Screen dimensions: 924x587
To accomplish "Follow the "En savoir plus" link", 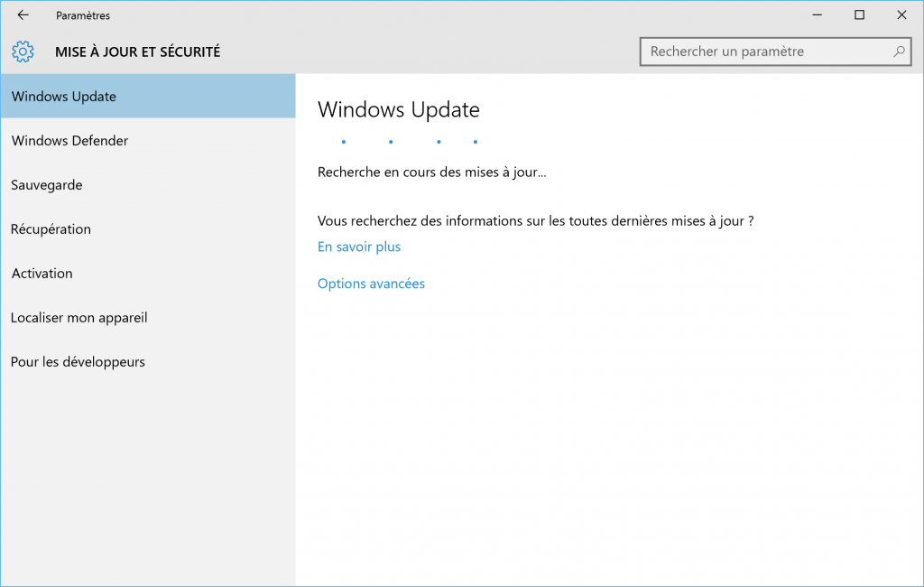I will pyautogui.click(x=359, y=247).
